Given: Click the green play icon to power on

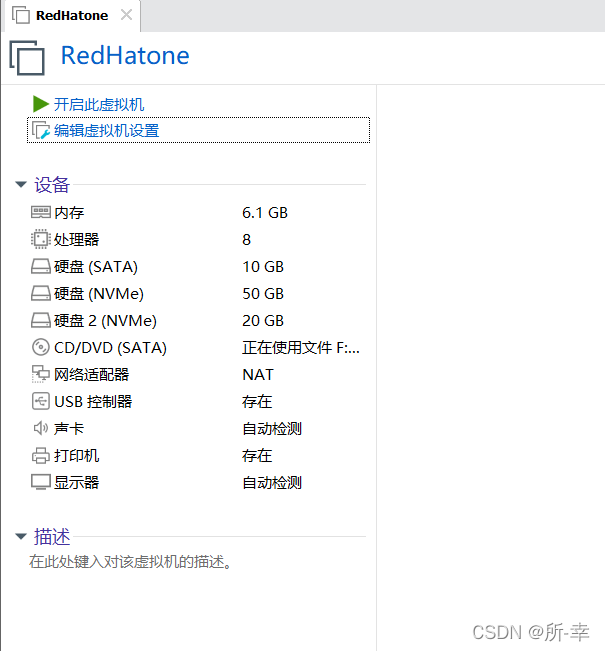Looking at the screenshot, I should click(x=41, y=104).
